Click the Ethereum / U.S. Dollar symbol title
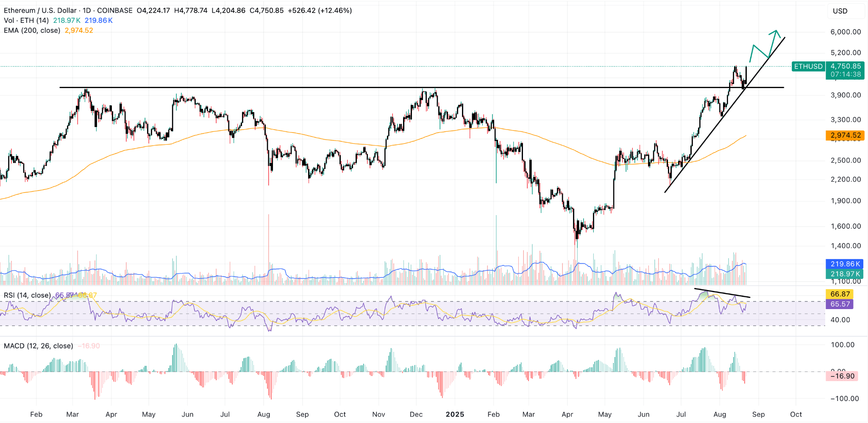The width and height of the screenshot is (868, 423). pos(40,11)
